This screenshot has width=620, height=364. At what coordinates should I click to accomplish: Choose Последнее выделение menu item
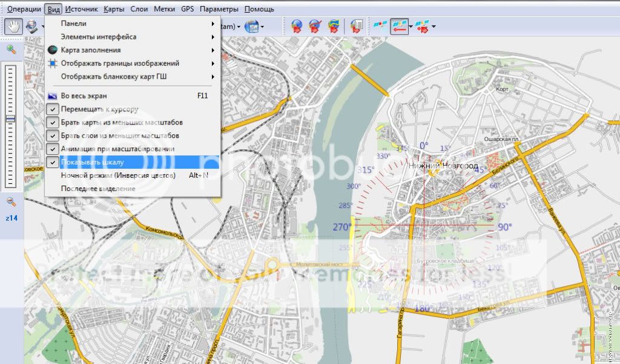tap(132, 189)
